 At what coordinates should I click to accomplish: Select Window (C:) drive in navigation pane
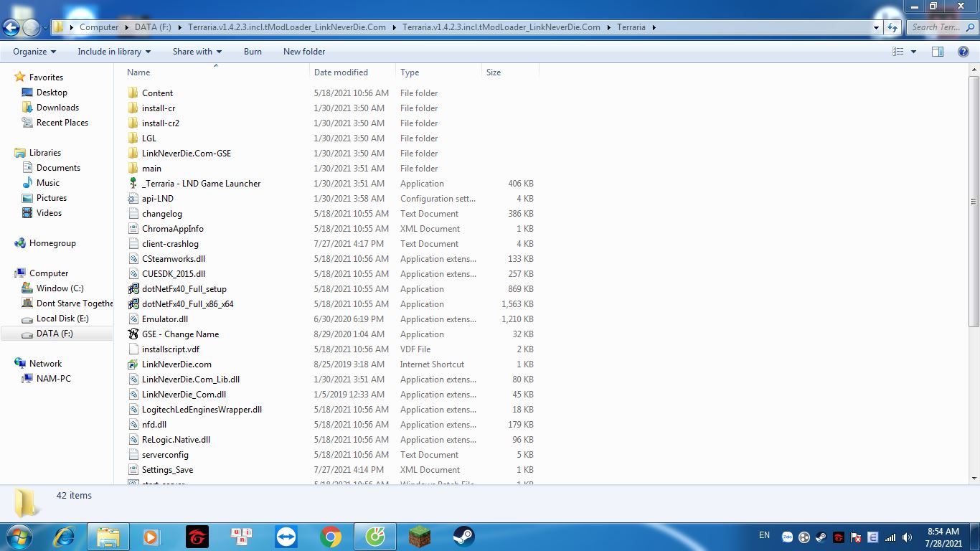[x=60, y=288]
